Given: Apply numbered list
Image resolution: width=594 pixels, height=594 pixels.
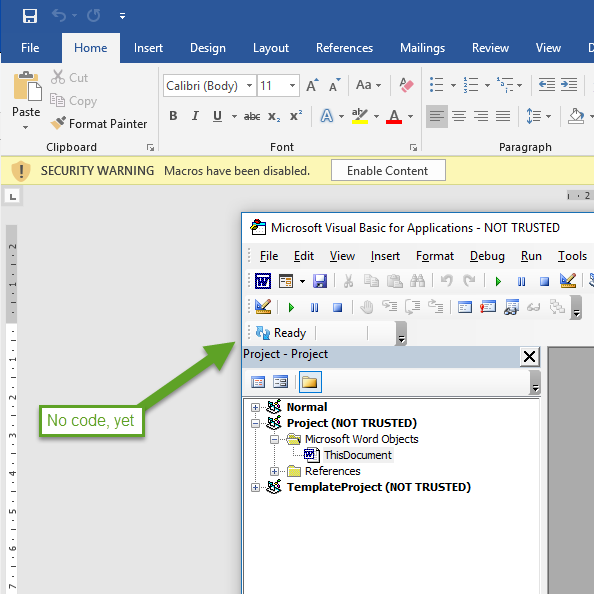Looking at the screenshot, I should click(x=471, y=85).
